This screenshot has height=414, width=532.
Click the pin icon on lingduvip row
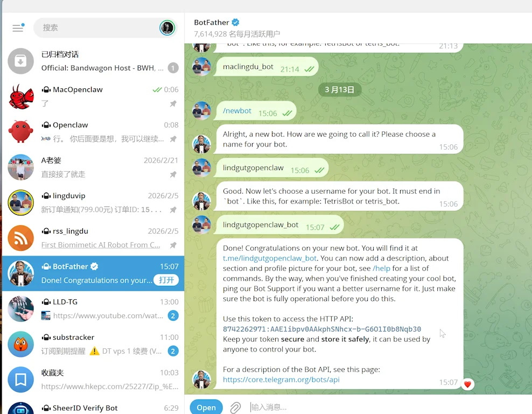(173, 210)
